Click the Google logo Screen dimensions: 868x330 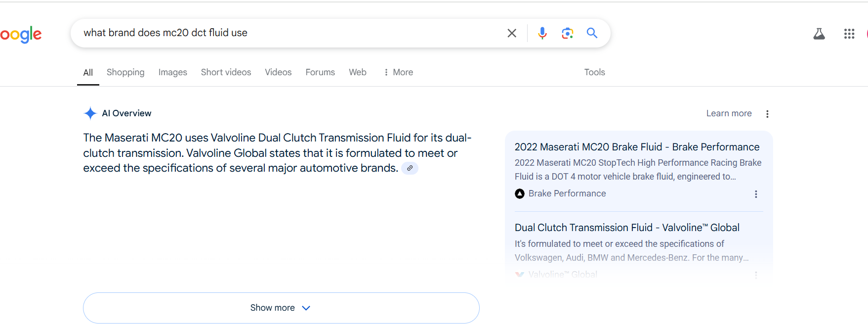point(21,34)
